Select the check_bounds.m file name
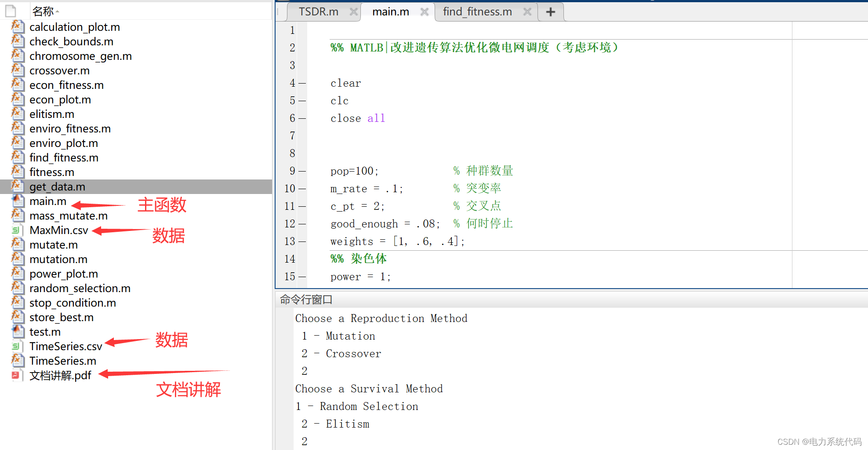Screen dimensions: 868x450 click(71, 41)
